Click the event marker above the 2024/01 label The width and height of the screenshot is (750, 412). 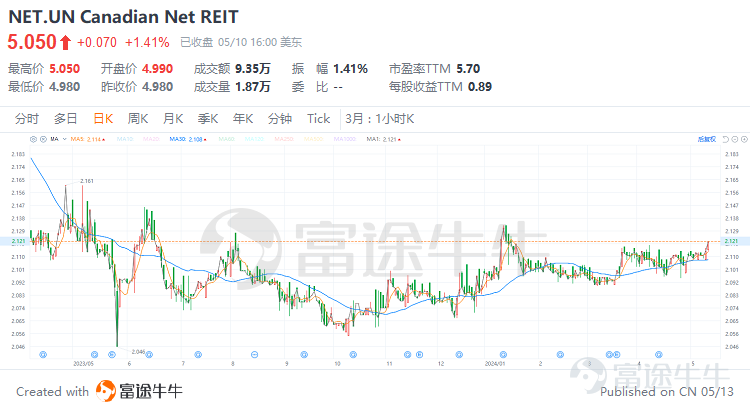(x=503, y=355)
